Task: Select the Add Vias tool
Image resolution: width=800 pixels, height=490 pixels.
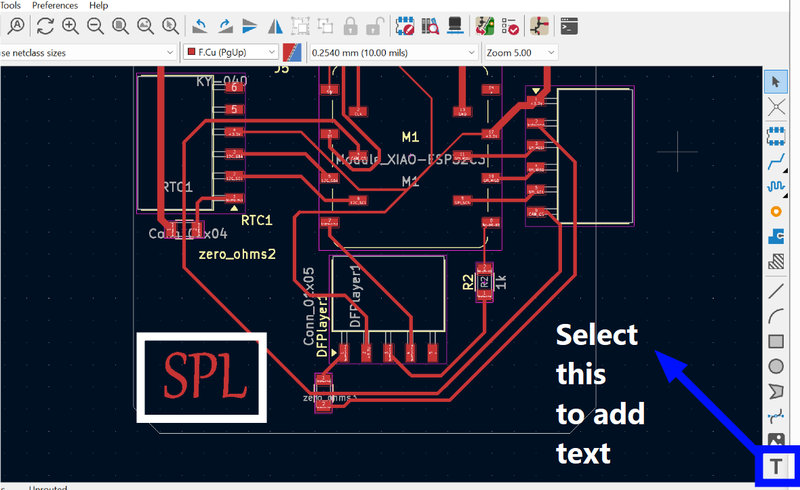Action: point(776,211)
